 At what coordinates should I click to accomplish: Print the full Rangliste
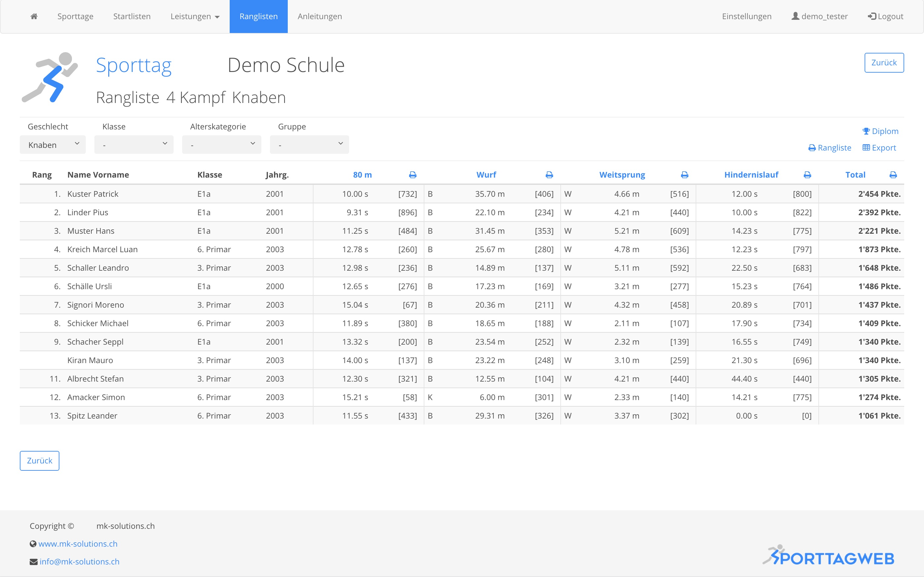(830, 148)
